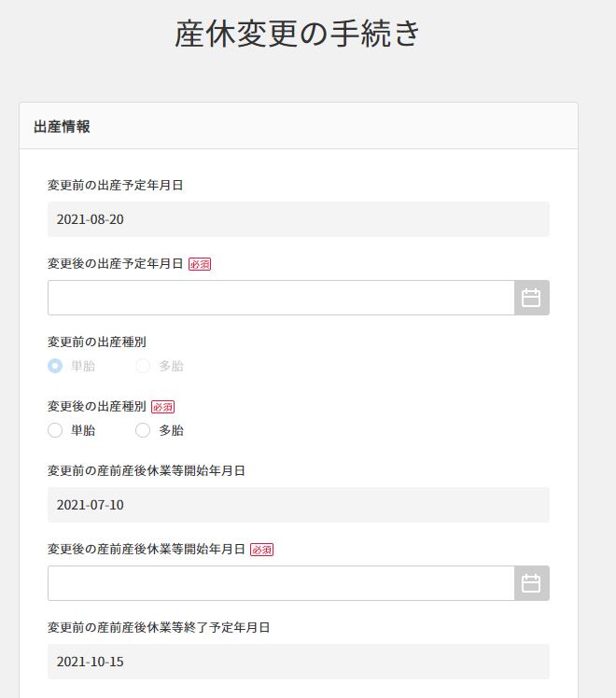Click the 変更前の産前産後休業等終了予定年月日 label
The height and width of the screenshot is (698, 616).
[x=159, y=627]
